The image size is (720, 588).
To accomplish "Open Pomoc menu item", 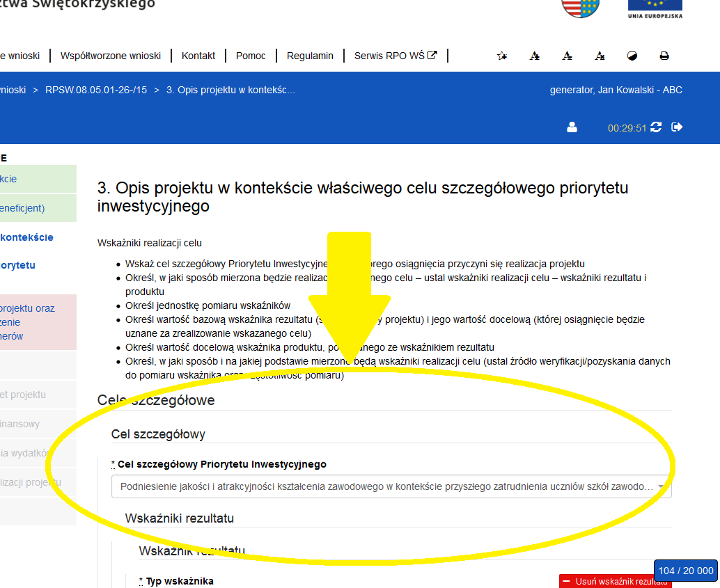I will [x=251, y=56].
